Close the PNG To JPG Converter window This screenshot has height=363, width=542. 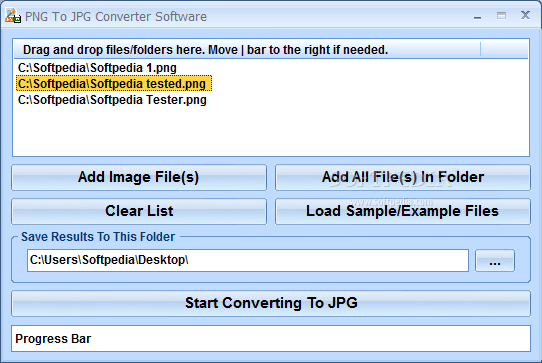coord(525,15)
